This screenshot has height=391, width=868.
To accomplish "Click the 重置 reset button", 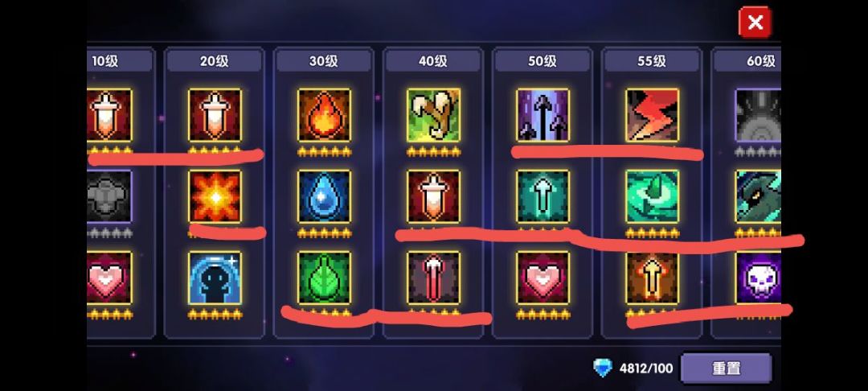I will (x=726, y=368).
